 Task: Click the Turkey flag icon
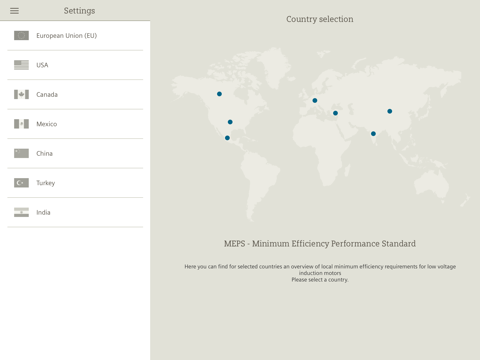[x=21, y=183]
